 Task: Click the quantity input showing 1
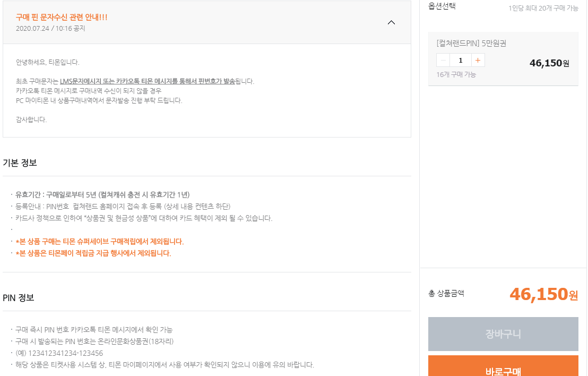point(461,60)
